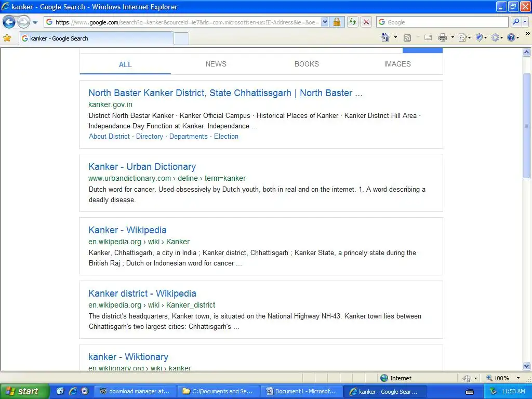Viewport: 532px width, 399px height.
Task: Click the vertical scrollbar thumb
Action: [x=527, y=126]
